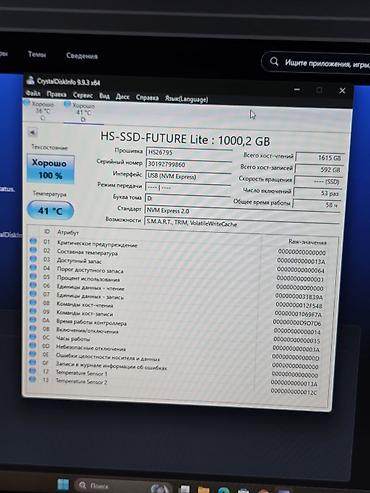Click the Windows Start button on taskbar
Viewport: 370px width, 493px height.
click(x=63, y=484)
